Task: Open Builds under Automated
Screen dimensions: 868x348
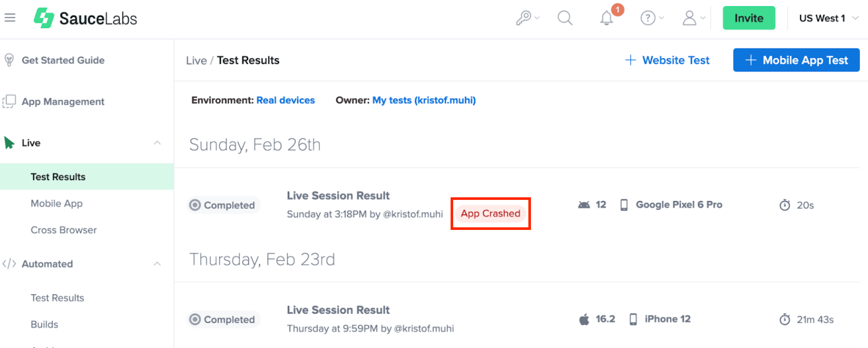Action: pyautogui.click(x=45, y=324)
